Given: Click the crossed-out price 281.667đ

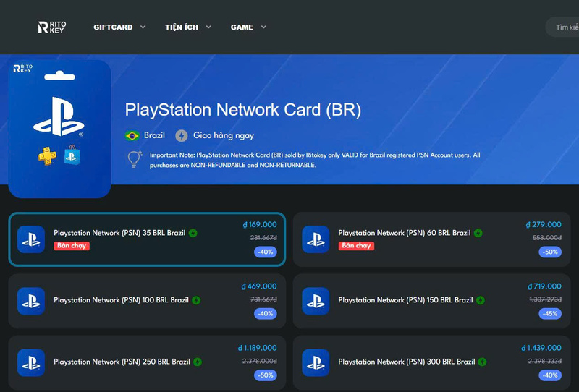Looking at the screenshot, I should tap(263, 238).
